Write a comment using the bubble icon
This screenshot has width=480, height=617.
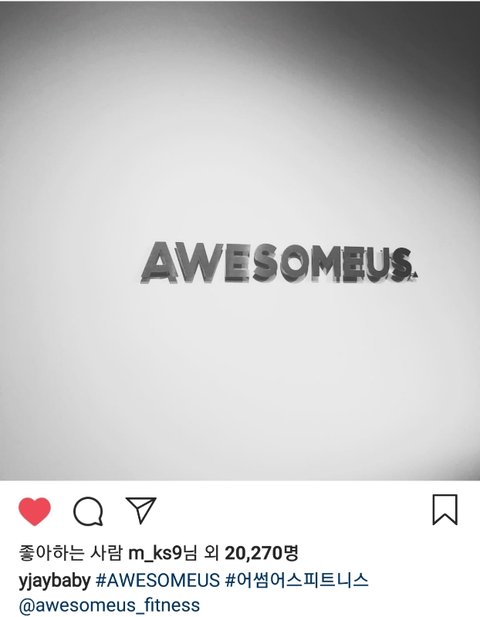[x=88, y=512]
